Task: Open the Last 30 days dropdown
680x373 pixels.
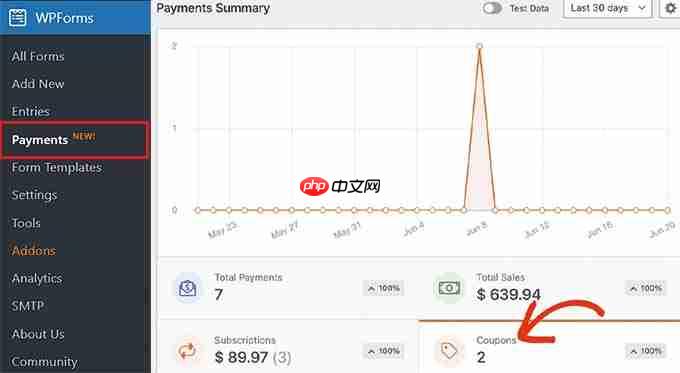Action: click(x=607, y=8)
